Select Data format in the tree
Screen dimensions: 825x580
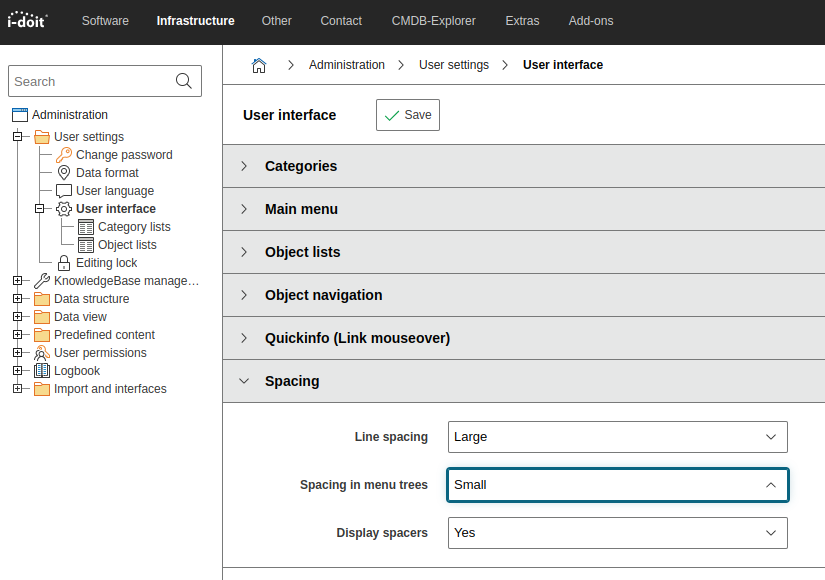coord(107,173)
